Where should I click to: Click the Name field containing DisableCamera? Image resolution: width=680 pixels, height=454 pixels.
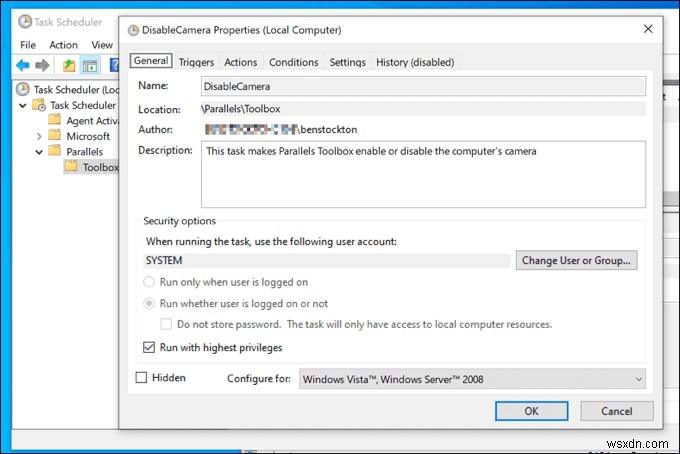(423, 86)
